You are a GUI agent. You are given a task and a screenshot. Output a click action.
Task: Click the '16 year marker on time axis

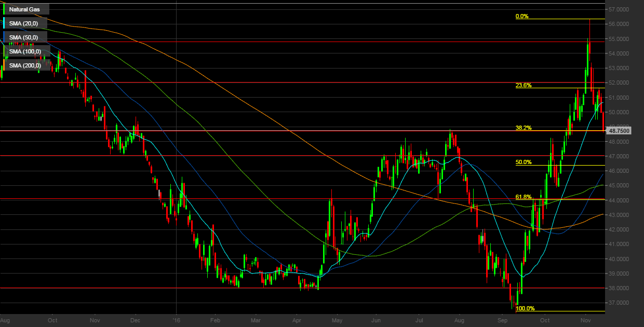[177, 321]
